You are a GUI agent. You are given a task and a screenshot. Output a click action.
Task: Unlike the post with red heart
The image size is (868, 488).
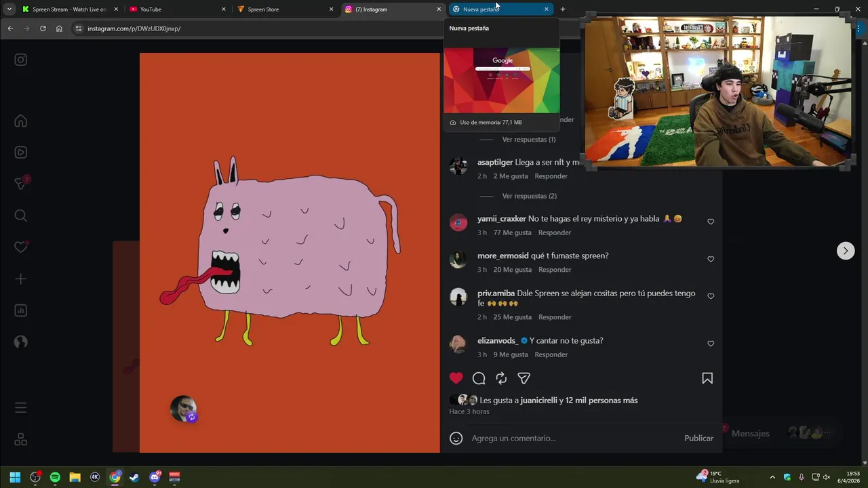[x=456, y=378]
